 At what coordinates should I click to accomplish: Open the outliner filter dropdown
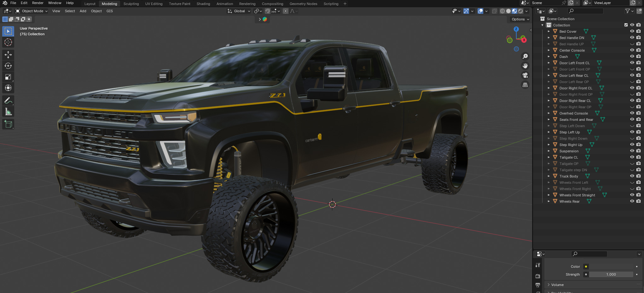tap(629, 11)
